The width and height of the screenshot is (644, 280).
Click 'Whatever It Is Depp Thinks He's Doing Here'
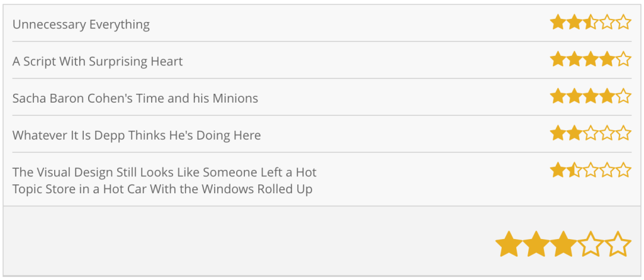point(137,135)
